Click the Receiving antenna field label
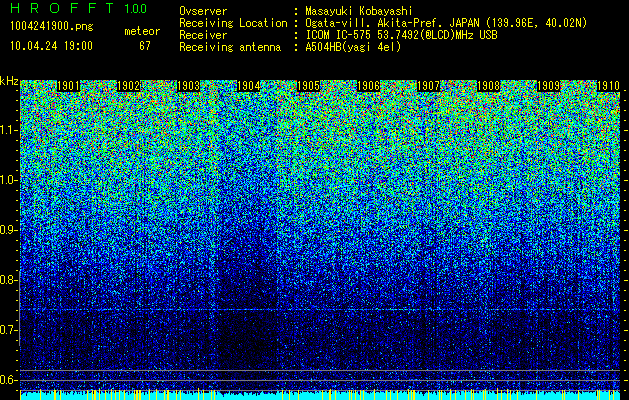629x400 pixels. tap(230, 47)
